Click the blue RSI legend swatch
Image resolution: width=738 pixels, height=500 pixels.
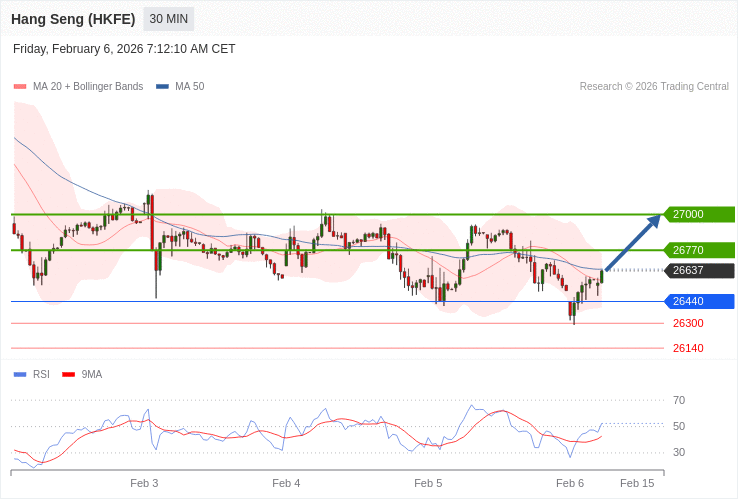[x=20, y=375]
